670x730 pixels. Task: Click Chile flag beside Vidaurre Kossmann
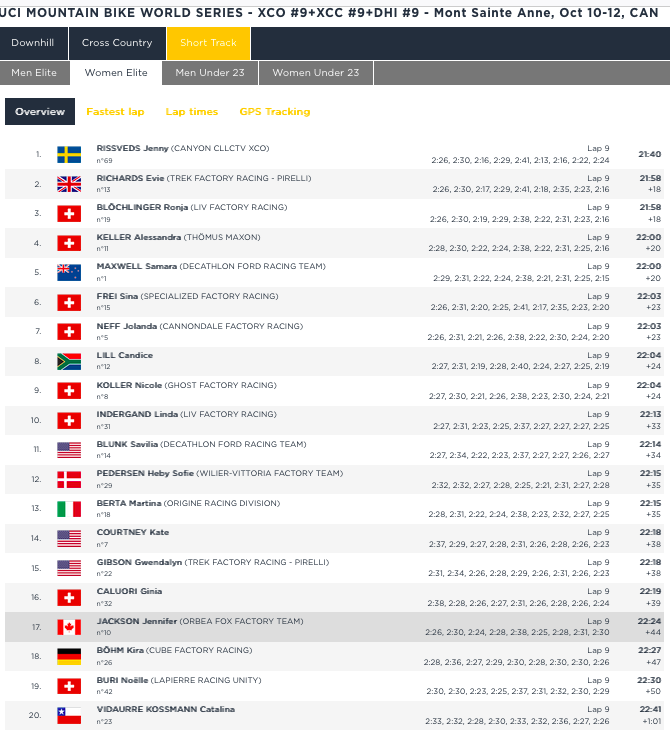click(69, 716)
